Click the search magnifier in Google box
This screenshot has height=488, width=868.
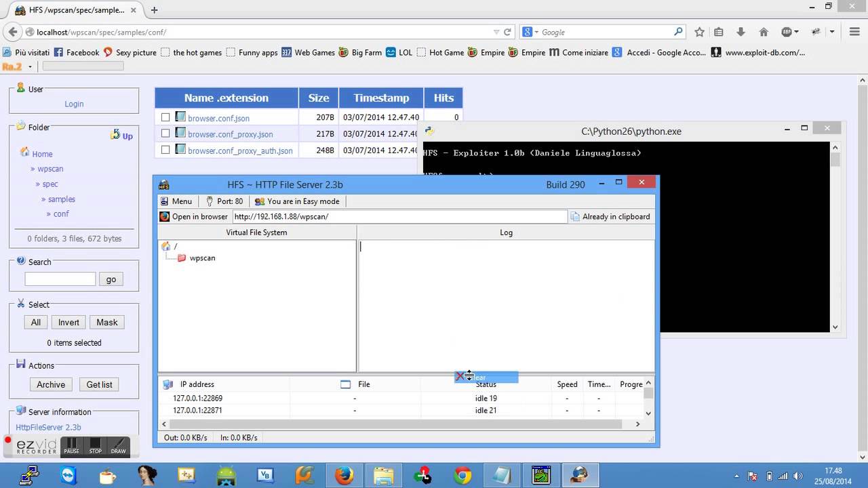(678, 32)
